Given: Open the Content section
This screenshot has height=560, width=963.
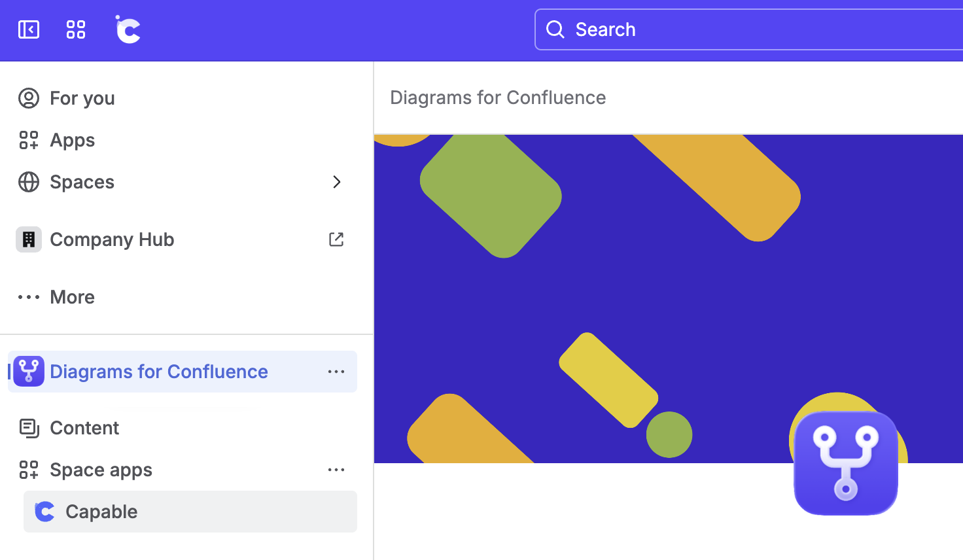Looking at the screenshot, I should (84, 428).
